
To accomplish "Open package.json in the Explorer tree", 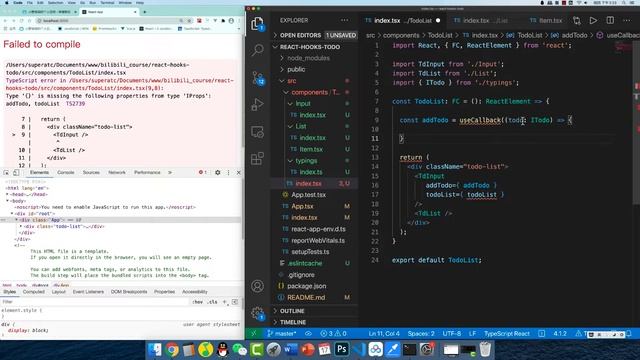I will point(315,286).
